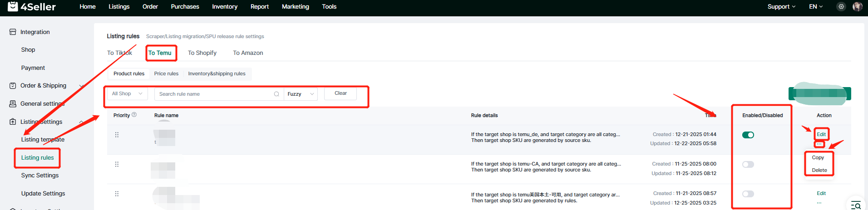
Task: Click the search magnifier icon in rule field
Action: pos(276,94)
